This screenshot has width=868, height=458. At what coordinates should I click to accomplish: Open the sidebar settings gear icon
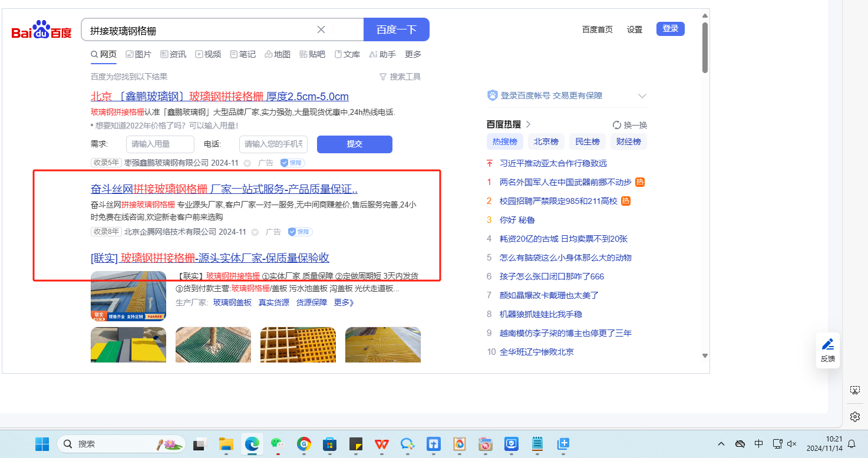pyautogui.click(x=855, y=417)
